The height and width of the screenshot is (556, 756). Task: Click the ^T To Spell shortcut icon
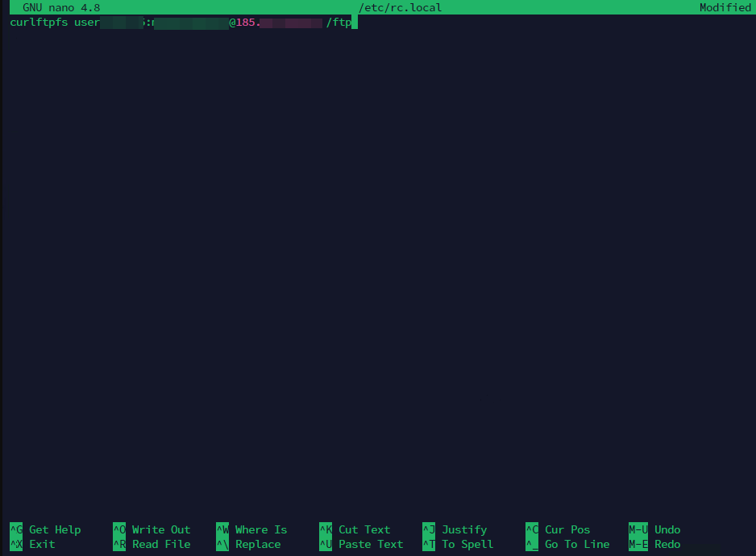click(428, 544)
